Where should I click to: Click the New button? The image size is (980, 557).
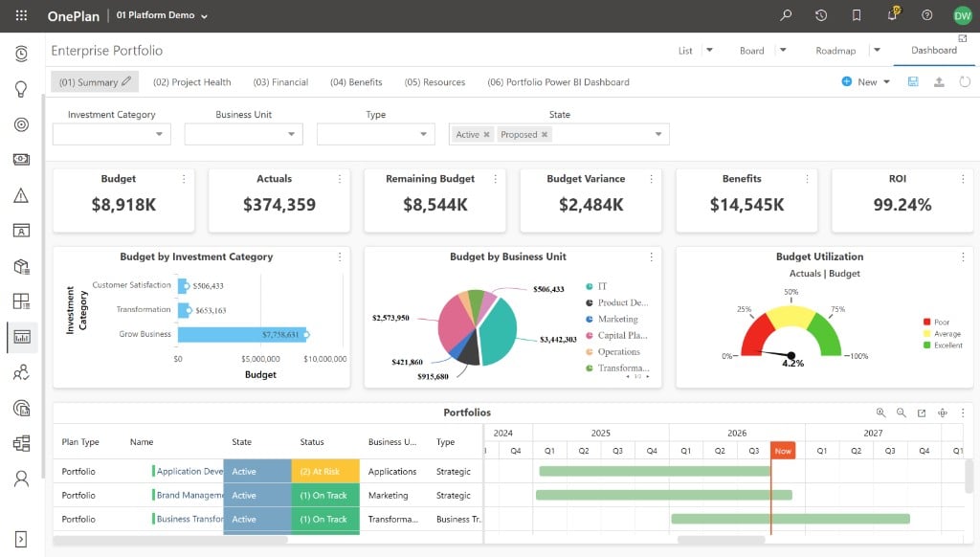(x=865, y=82)
